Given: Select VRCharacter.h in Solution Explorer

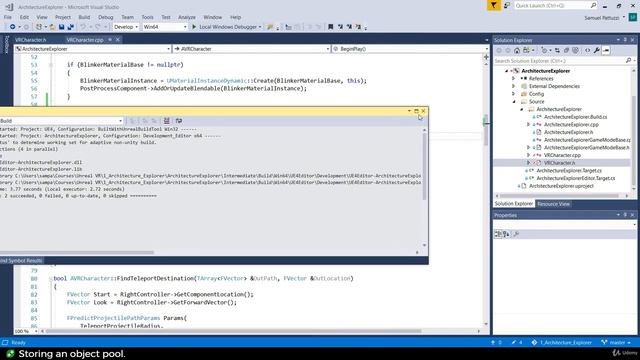Looking at the screenshot, I should [559, 163].
